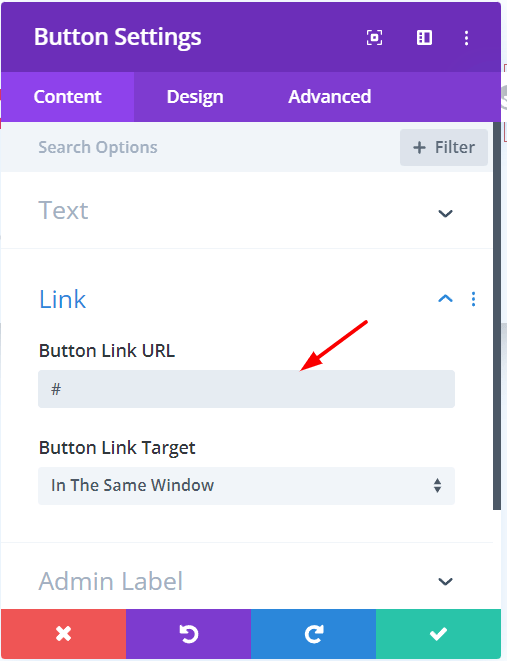The width and height of the screenshot is (507, 661).
Task: Open the three-dot menu in Button Settings header
Action: click(466, 38)
